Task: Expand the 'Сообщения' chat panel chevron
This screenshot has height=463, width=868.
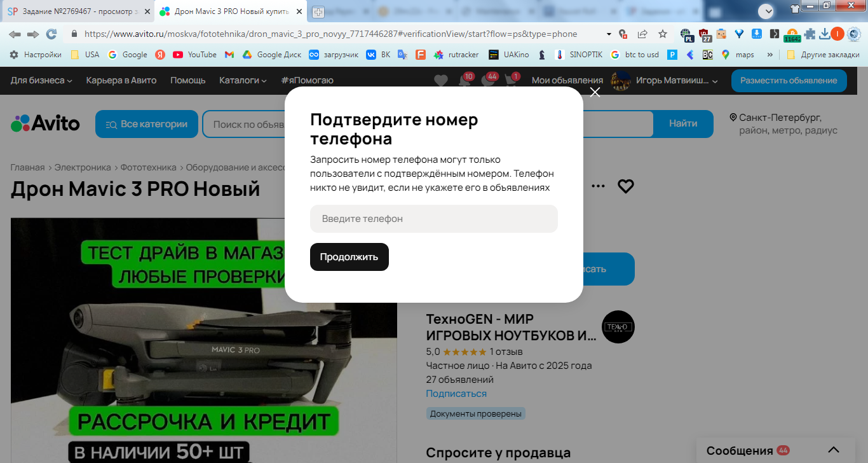Action: pyautogui.click(x=834, y=450)
